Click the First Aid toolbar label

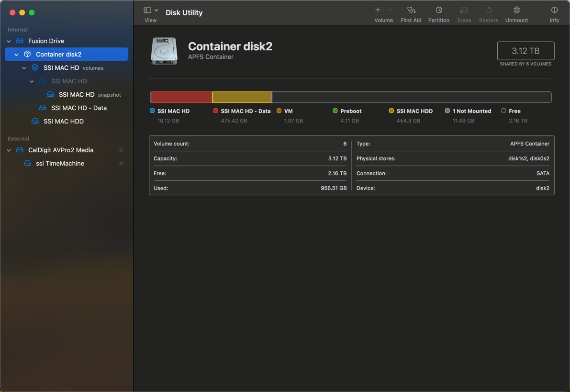(x=411, y=21)
